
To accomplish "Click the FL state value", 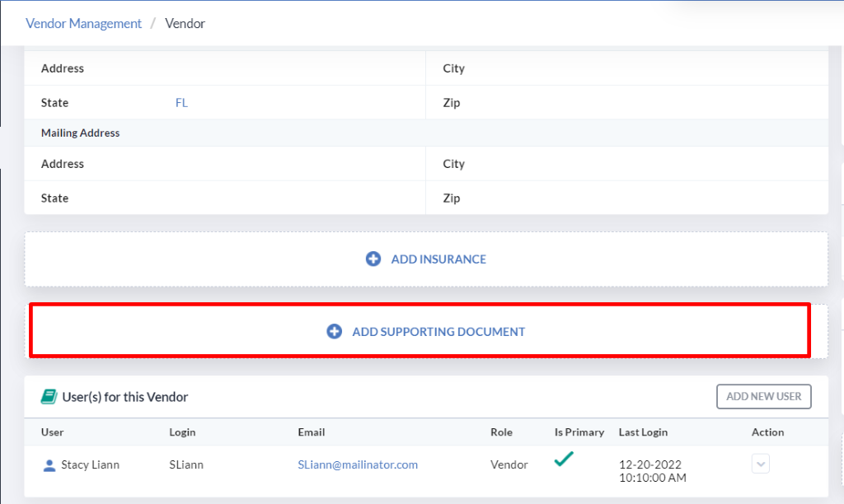I will click(181, 103).
